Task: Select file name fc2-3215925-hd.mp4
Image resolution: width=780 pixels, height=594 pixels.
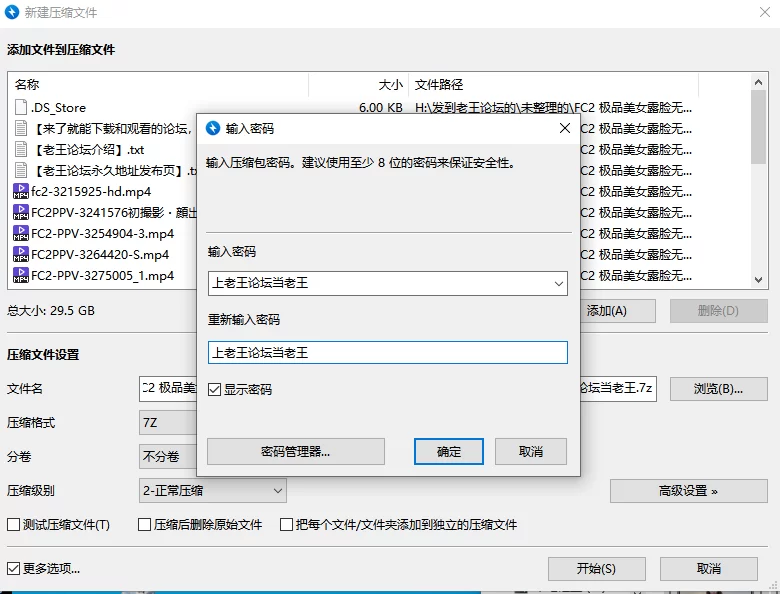Action: tap(91, 192)
